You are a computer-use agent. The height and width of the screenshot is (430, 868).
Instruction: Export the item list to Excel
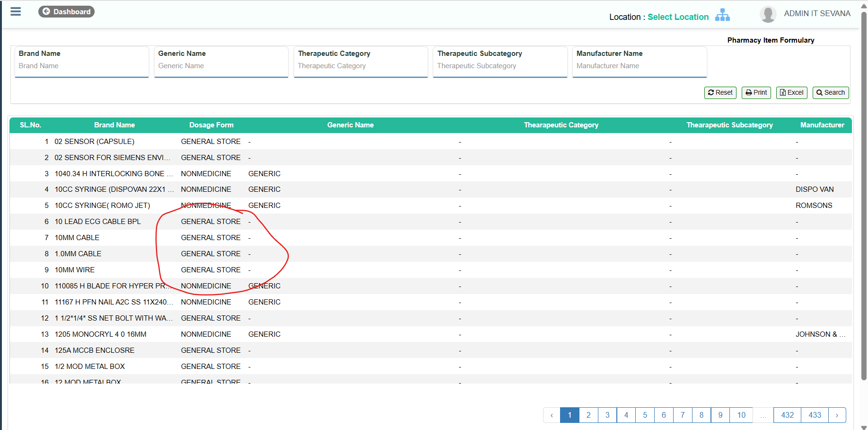click(791, 93)
